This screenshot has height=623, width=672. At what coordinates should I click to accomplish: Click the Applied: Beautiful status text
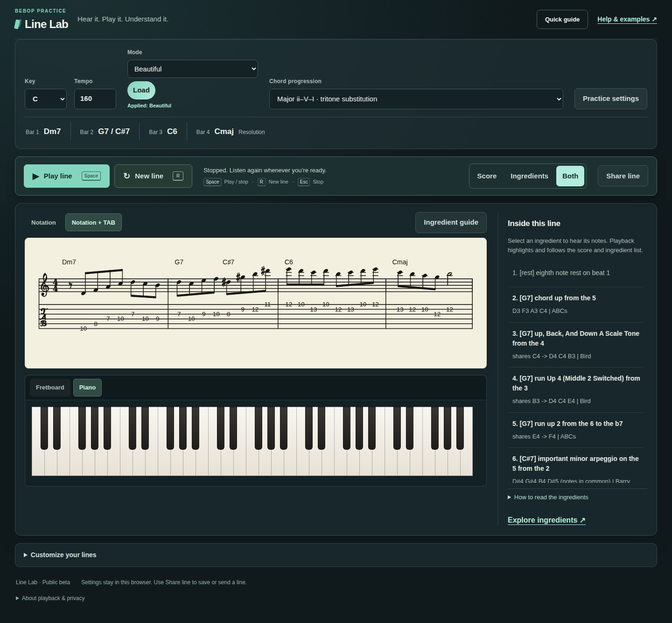149,106
